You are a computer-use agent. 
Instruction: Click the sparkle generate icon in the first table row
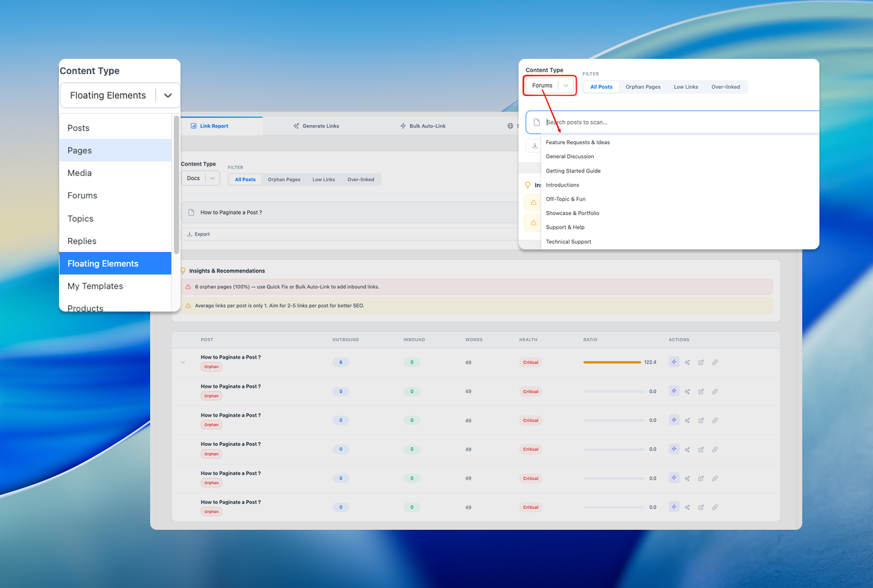(x=687, y=362)
